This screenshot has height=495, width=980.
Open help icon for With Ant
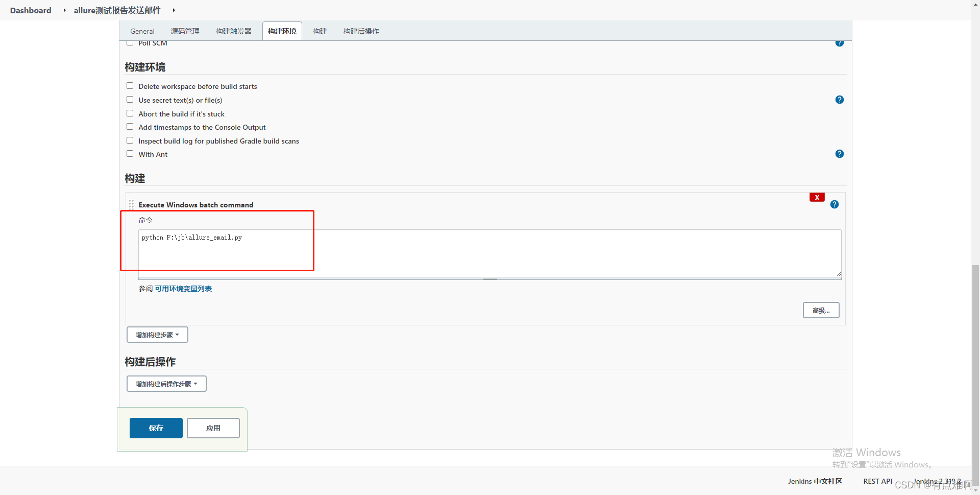coord(839,154)
